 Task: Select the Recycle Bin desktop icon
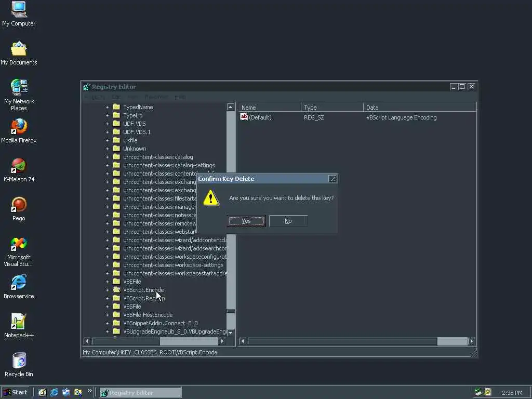(x=19, y=365)
